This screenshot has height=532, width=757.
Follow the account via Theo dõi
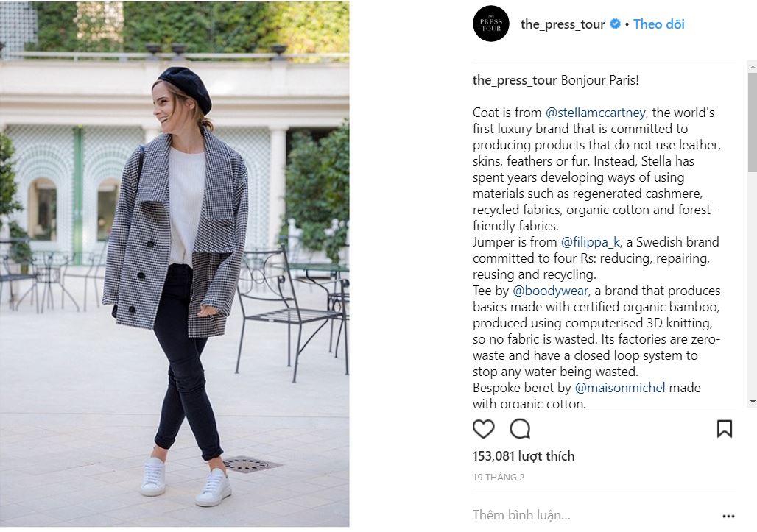658,24
